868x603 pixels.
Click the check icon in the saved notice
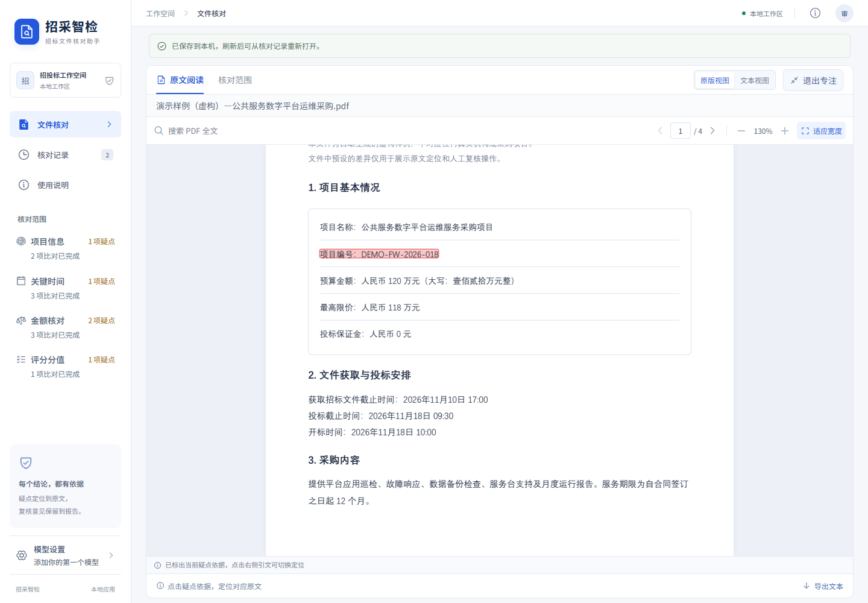point(162,46)
